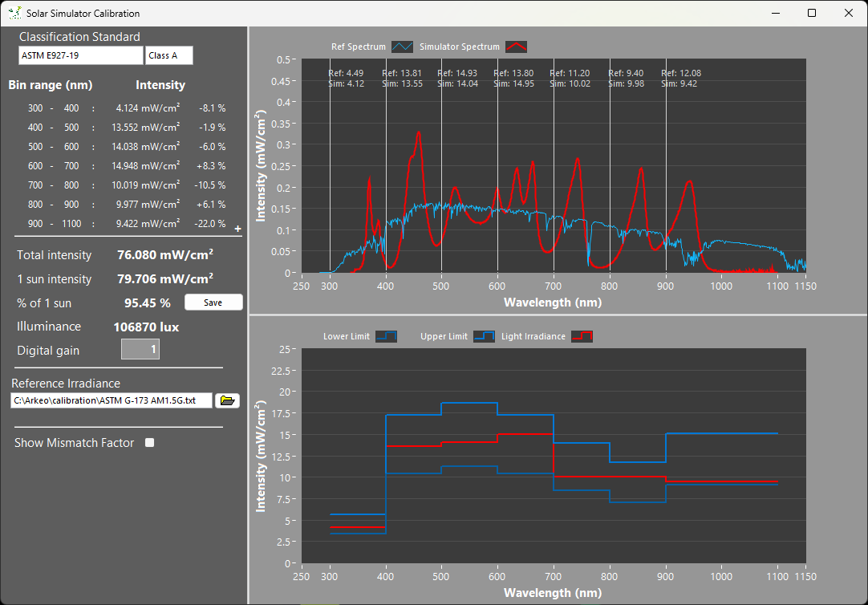
Task: Click the Lower Limit legend step icon
Action: coord(386,337)
